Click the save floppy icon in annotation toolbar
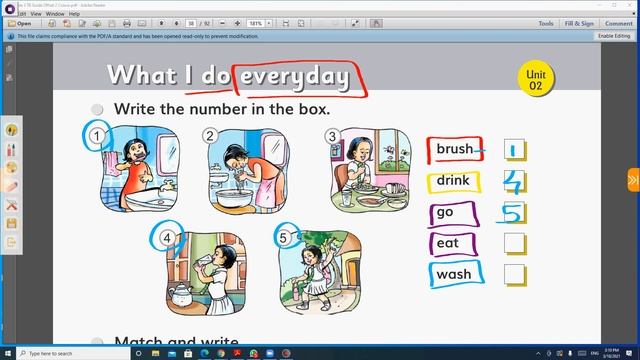Screen dimensions: 640x360 coord(11,223)
